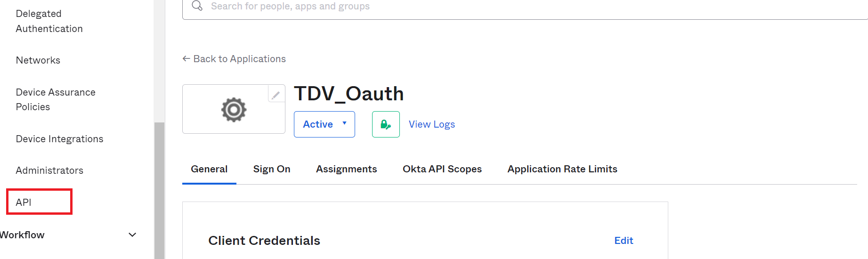Open Device Integrations in sidebar
868x259 pixels.
pyautogui.click(x=59, y=139)
